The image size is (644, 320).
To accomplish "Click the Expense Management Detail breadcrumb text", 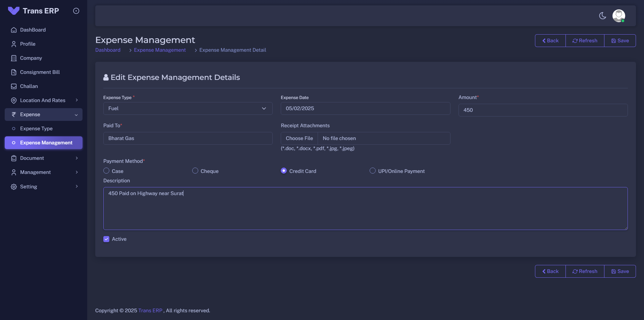I will [233, 50].
